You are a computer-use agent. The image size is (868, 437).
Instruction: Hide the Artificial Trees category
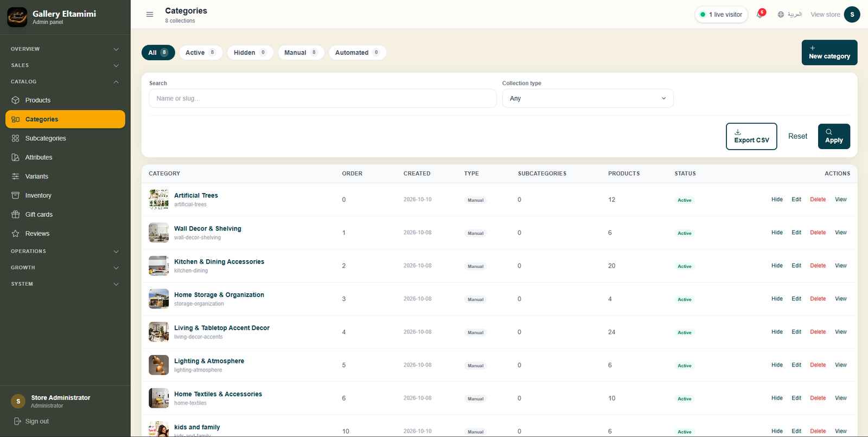pos(777,200)
